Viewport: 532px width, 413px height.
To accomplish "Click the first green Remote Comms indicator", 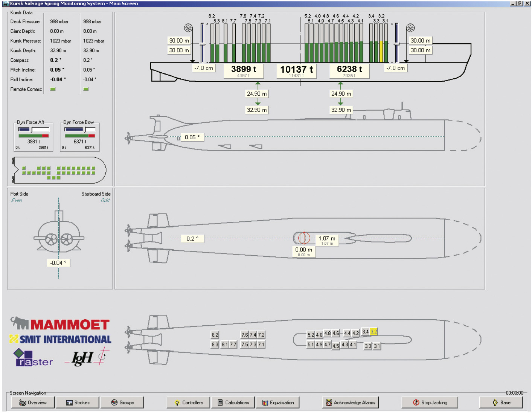I will (x=53, y=89).
